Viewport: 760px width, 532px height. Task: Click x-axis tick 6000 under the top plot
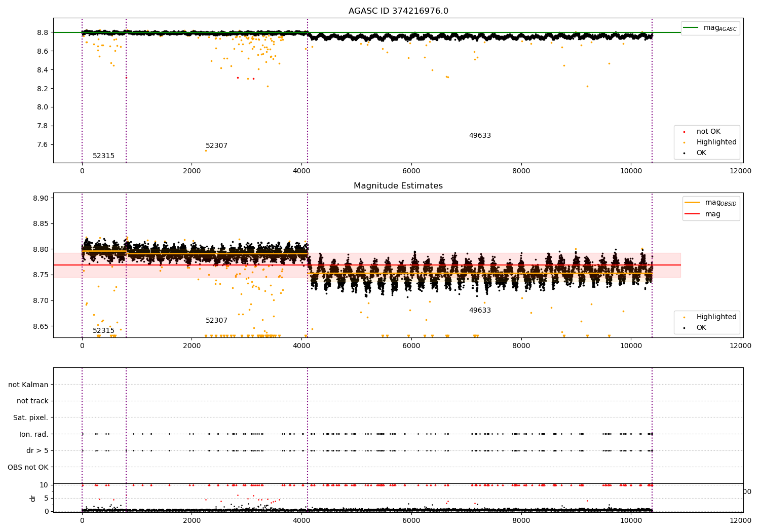point(411,171)
